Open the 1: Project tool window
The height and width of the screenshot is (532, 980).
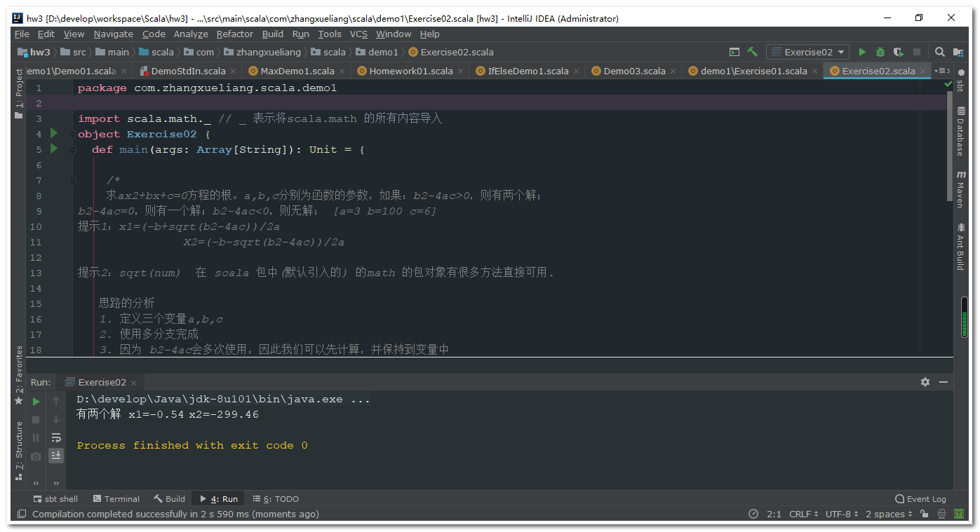coord(19,94)
